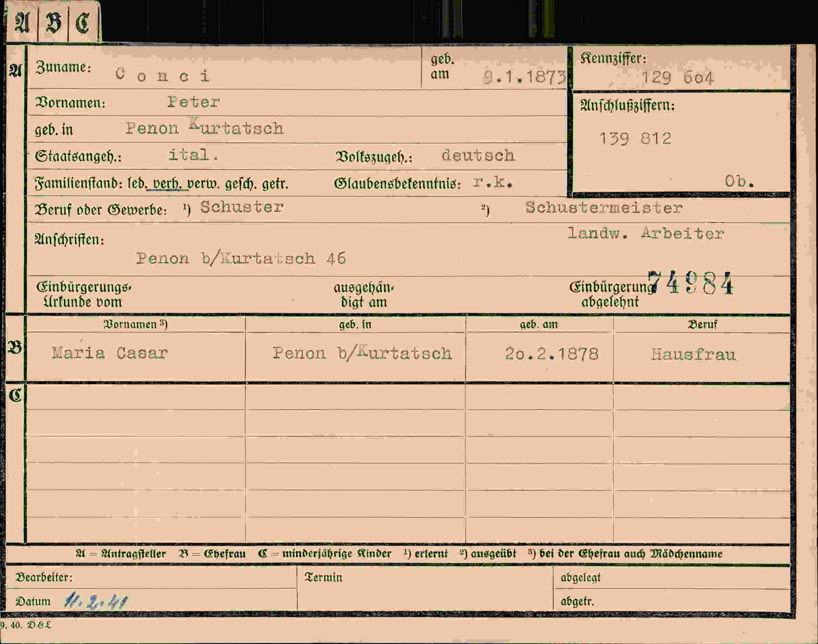This screenshot has width=818, height=644.
Task: Click practiced trade 'Schustermeister'
Action: click(x=604, y=207)
